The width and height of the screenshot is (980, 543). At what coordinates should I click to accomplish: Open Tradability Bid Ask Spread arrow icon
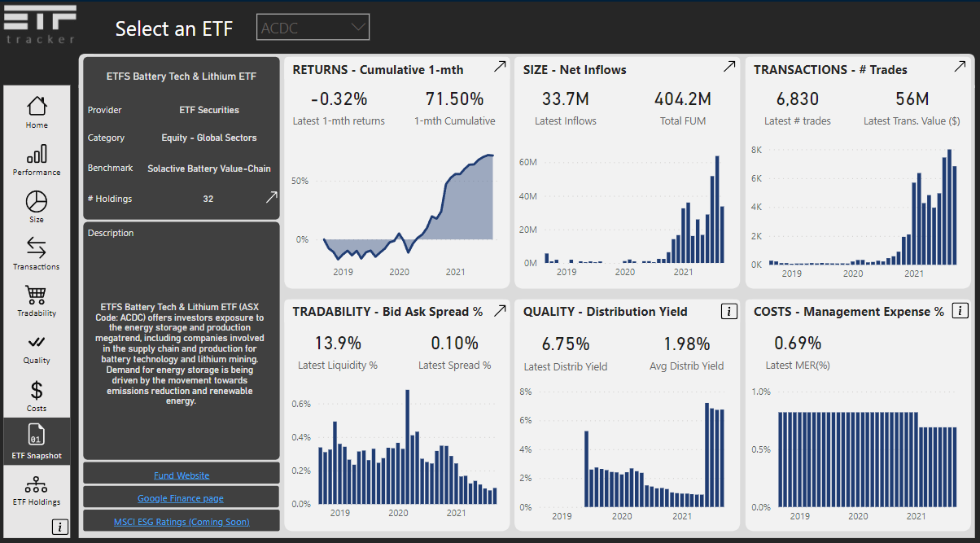[501, 310]
